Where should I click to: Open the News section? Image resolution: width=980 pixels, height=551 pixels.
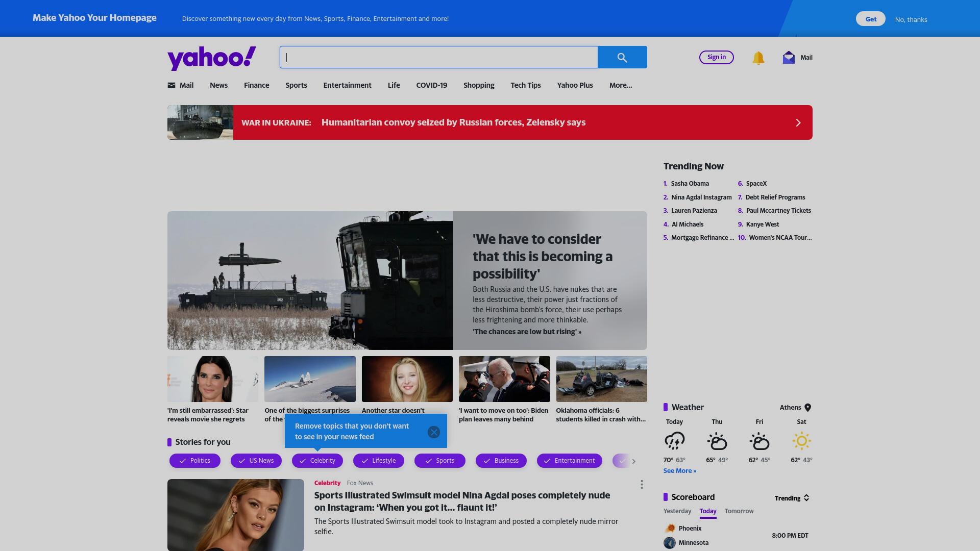(x=218, y=85)
